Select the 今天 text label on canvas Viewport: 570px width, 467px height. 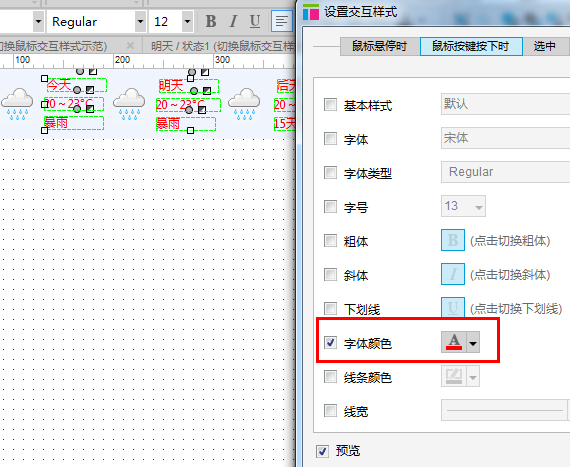click(59, 85)
